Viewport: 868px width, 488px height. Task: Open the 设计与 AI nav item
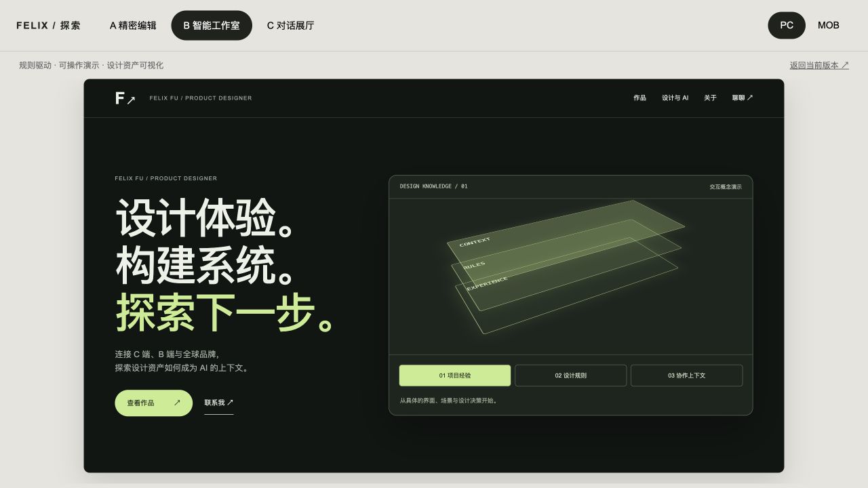pyautogui.click(x=675, y=98)
